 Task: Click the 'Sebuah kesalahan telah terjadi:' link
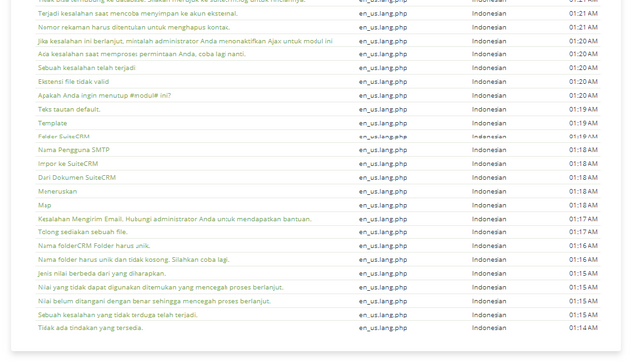pos(87,68)
